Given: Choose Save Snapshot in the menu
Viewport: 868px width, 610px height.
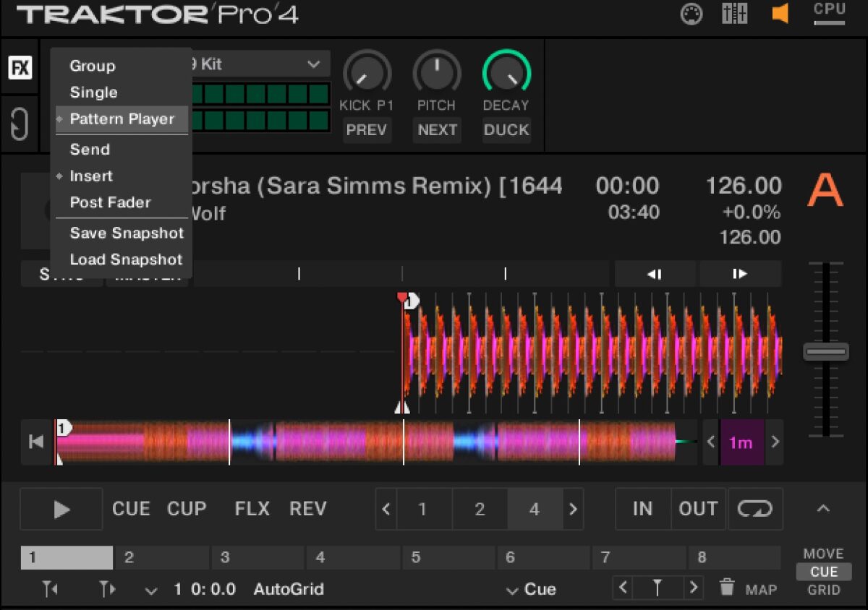Looking at the screenshot, I should [x=127, y=233].
